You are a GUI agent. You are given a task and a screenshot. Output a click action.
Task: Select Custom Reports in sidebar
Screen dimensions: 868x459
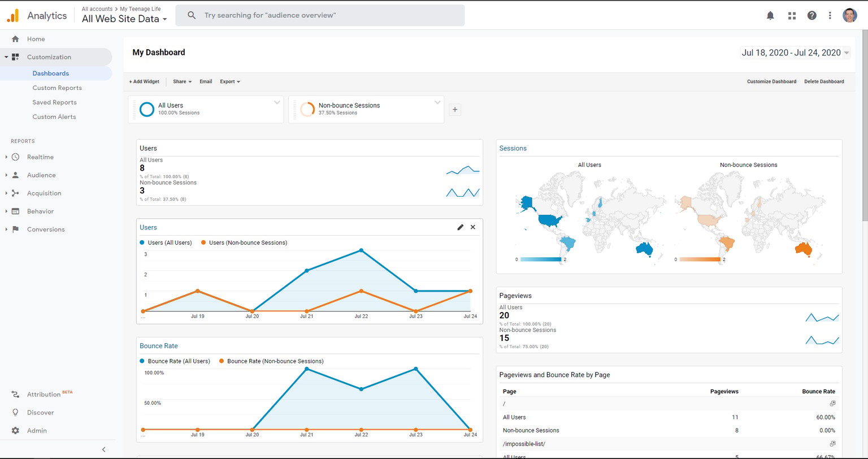pyautogui.click(x=57, y=88)
